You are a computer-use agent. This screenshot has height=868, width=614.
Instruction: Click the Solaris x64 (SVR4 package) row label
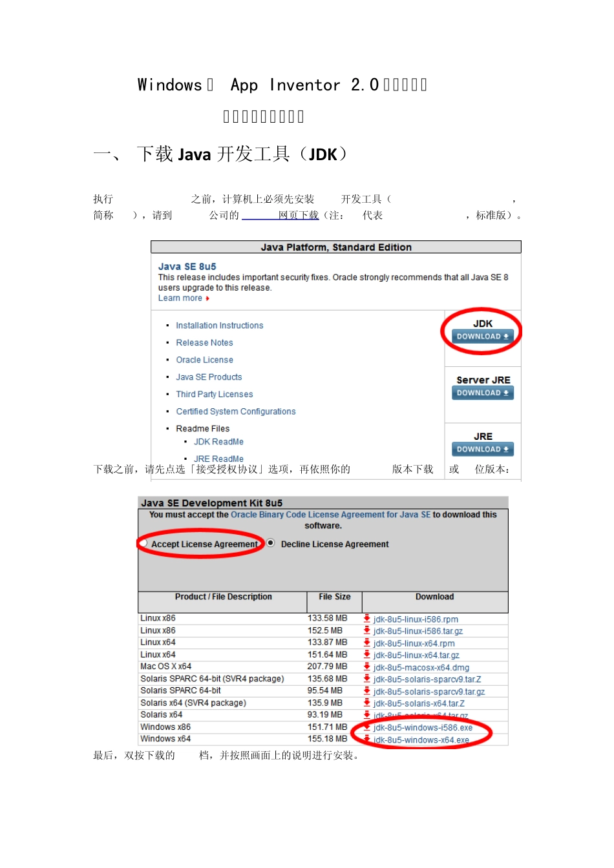point(193,703)
